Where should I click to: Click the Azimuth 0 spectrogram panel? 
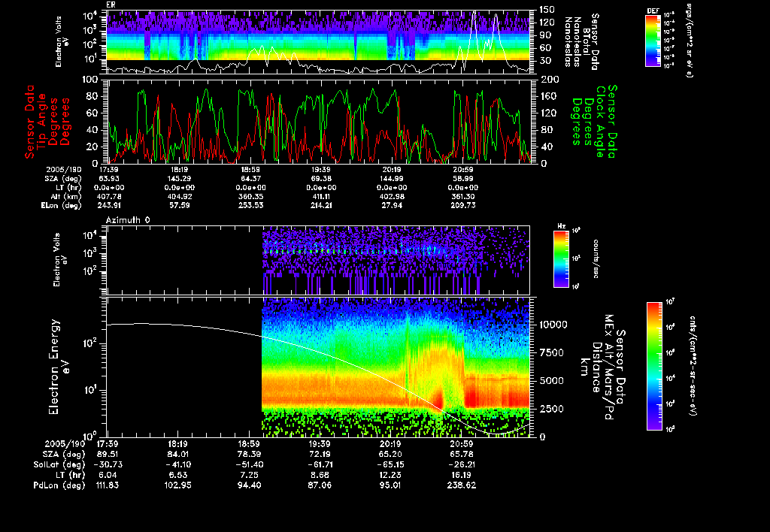(318, 260)
